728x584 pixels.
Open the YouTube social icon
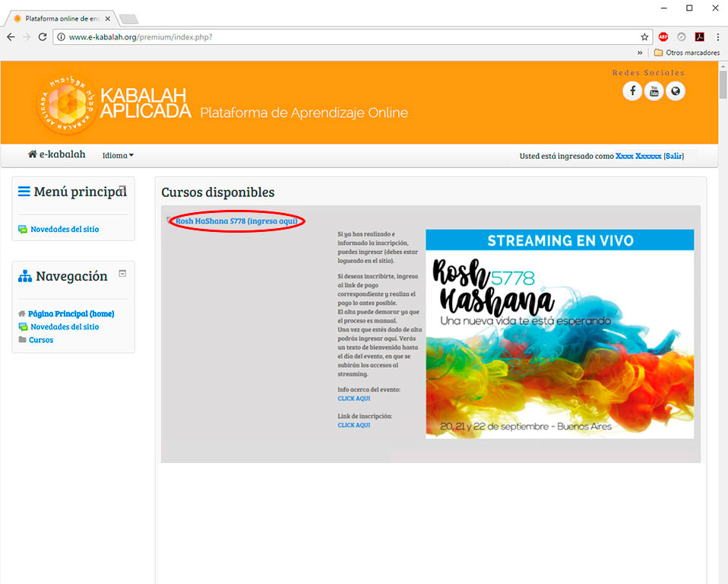click(654, 90)
